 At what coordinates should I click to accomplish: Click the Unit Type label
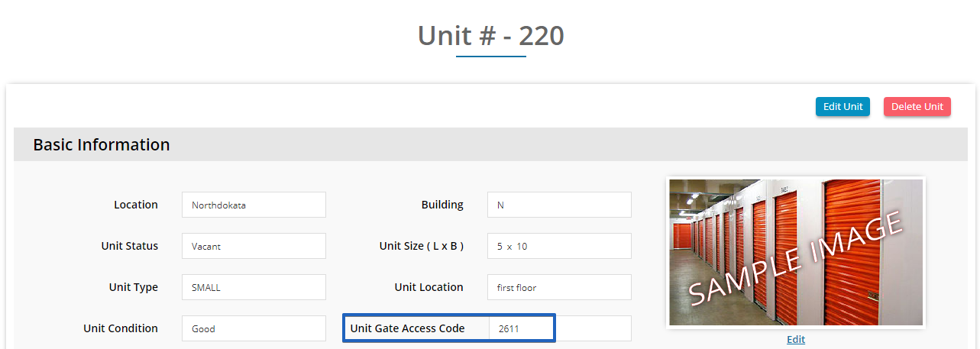[134, 287]
